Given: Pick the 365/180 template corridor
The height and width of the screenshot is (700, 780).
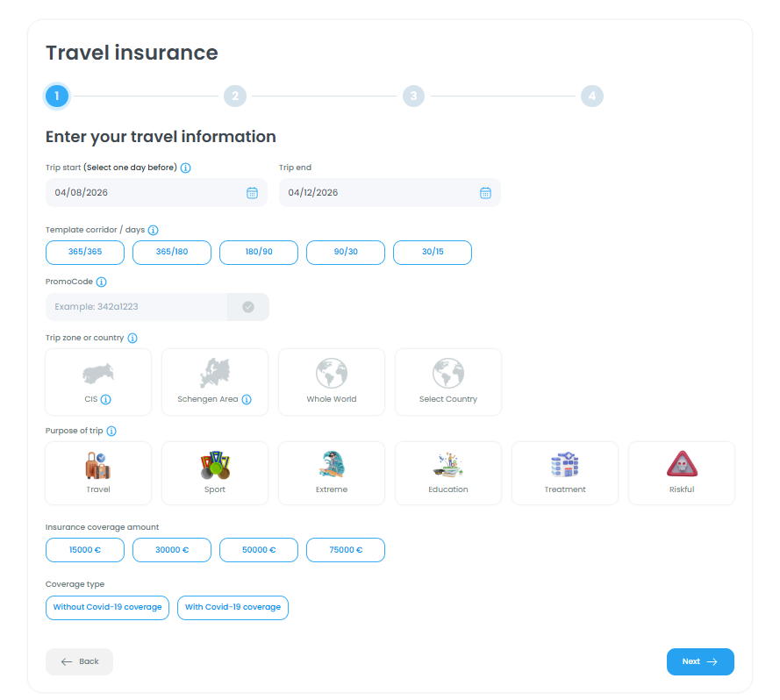Looking at the screenshot, I should pos(172,252).
